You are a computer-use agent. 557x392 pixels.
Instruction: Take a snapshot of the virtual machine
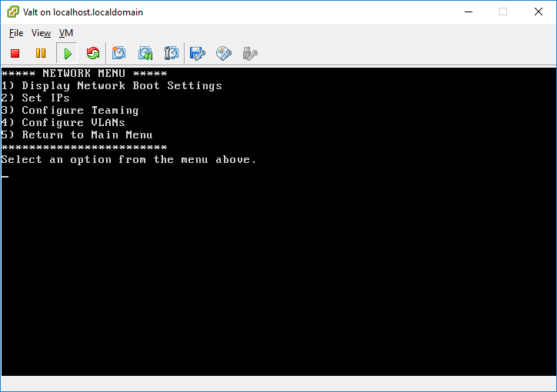tap(118, 54)
